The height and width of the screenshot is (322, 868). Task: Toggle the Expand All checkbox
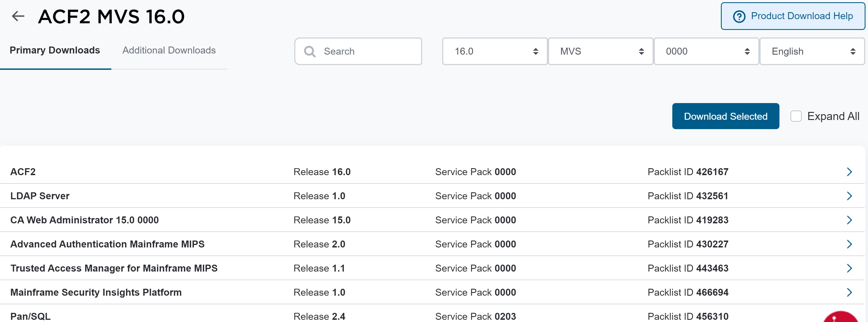pyautogui.click(x=796, y=116)
